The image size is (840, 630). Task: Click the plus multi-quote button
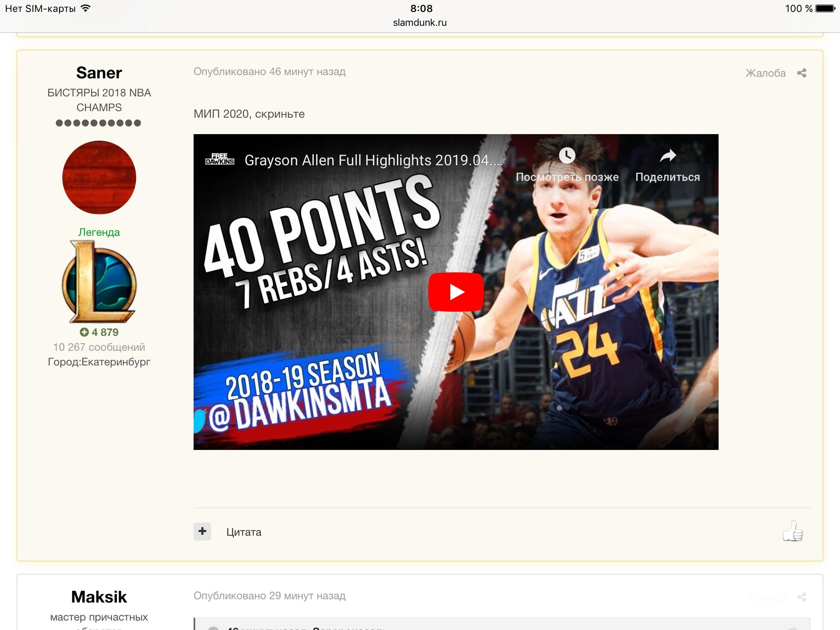(202, 531)
